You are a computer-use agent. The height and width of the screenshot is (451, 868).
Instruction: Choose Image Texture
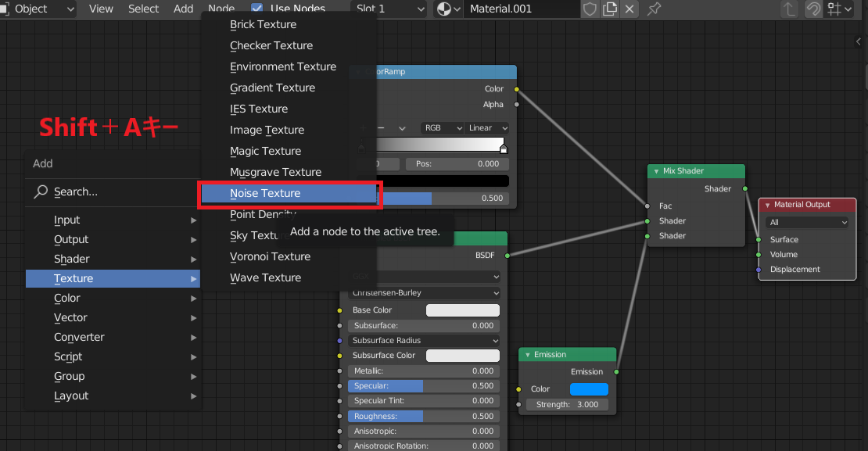289,130
